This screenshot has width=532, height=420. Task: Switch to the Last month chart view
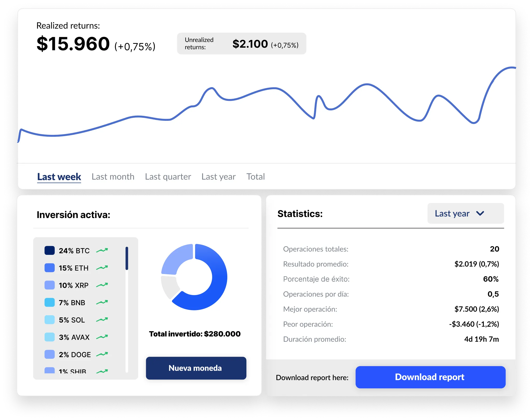[x=113, y=176]
